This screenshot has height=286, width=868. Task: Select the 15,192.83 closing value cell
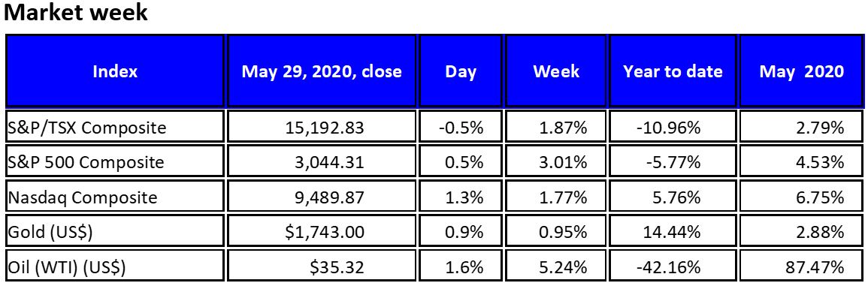click(322, 127)
